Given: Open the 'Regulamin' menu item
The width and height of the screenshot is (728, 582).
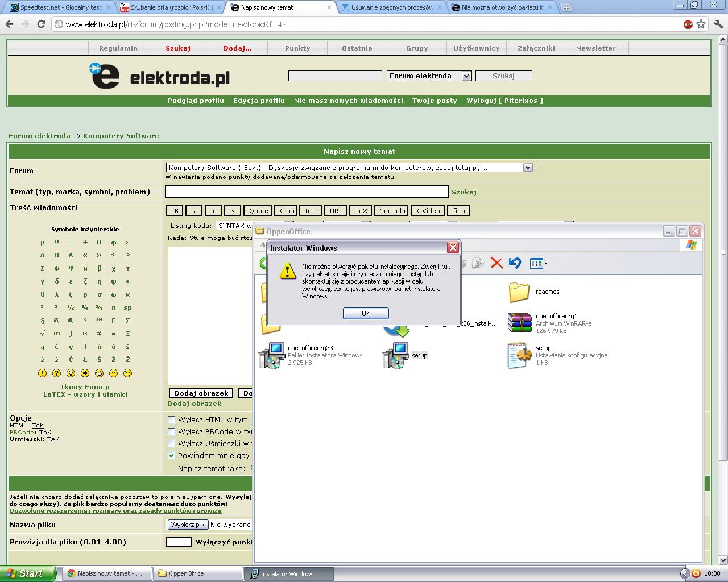Looking at the screenshot, I should (118, 48).
